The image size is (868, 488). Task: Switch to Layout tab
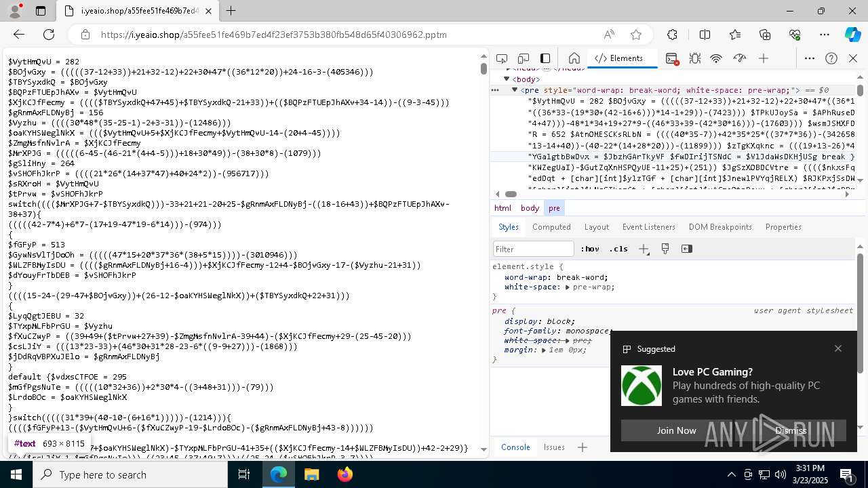click(597, 227)
